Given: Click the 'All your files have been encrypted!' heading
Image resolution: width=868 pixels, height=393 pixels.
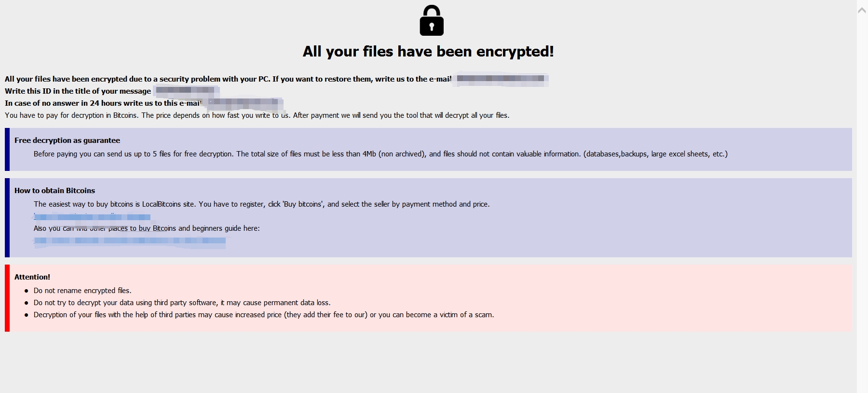Looking at the screenshot, I should click(428, 51).
